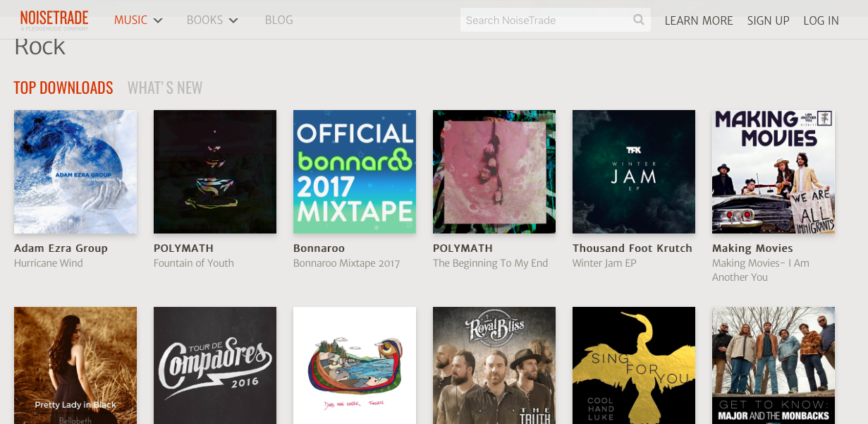Expand the Music dropdown chevron

(x=158, y=20)
